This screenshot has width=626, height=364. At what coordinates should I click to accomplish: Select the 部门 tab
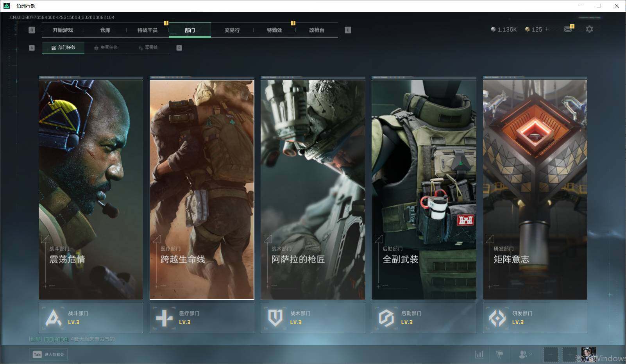[x=190, y=30]
